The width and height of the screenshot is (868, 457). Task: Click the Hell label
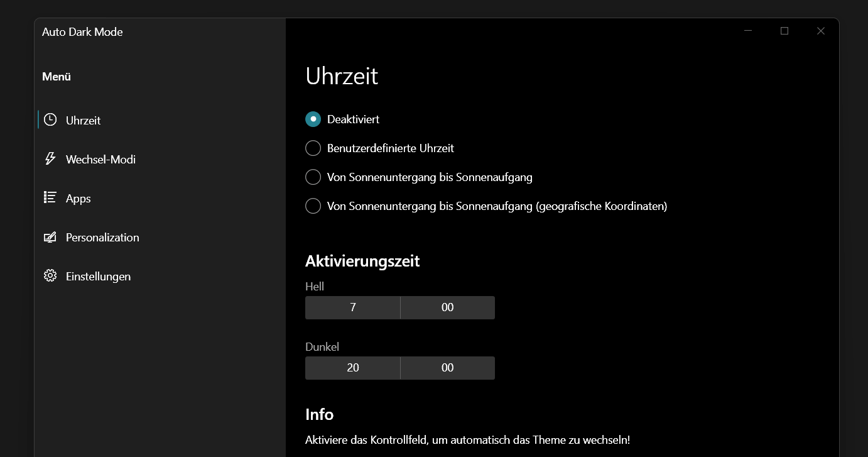coord(315,287)
